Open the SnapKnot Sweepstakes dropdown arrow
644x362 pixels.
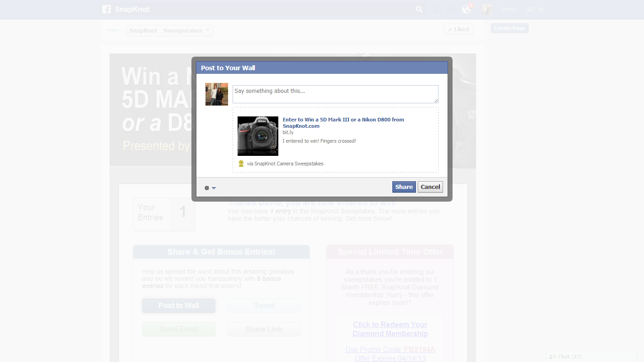coord(207,30)
